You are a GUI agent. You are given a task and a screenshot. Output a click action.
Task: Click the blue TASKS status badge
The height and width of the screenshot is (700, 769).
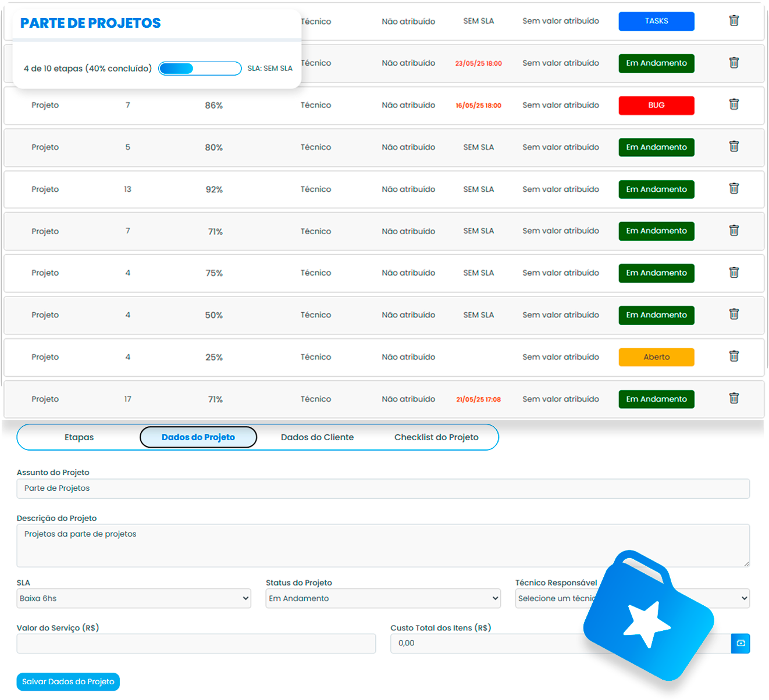pos(656,20)
